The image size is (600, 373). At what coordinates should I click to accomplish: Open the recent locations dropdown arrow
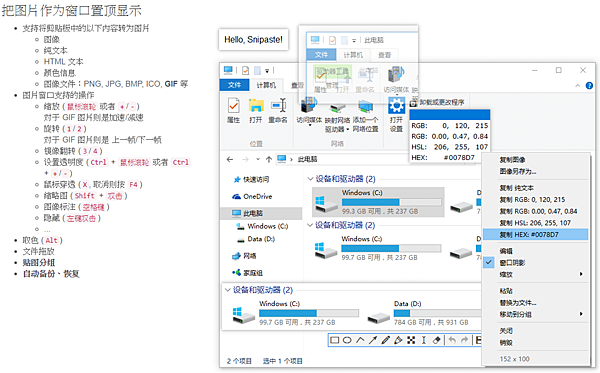coord(258,159)
